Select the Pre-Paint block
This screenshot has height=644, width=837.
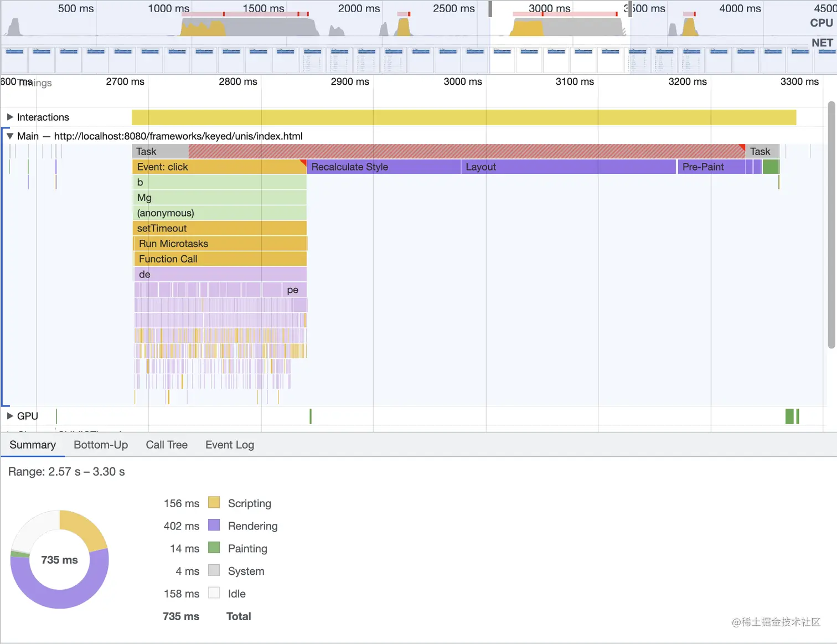coord(711,167)
